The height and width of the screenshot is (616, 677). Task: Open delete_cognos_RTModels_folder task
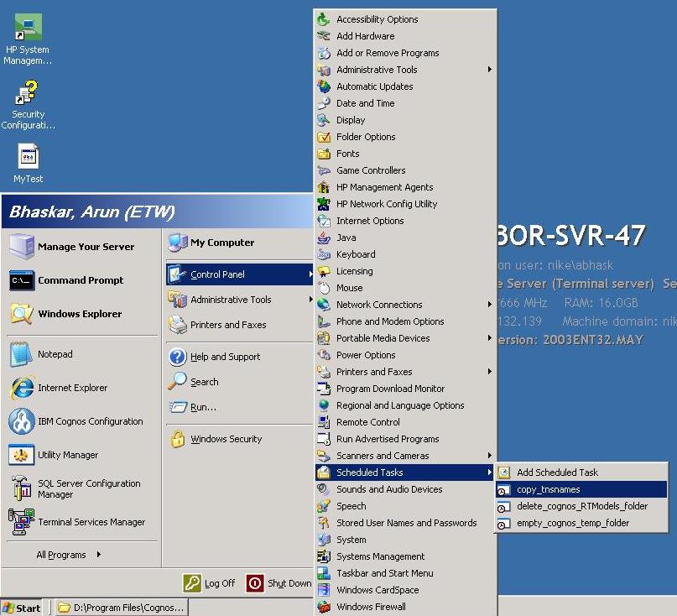click(x=581, y=506)
